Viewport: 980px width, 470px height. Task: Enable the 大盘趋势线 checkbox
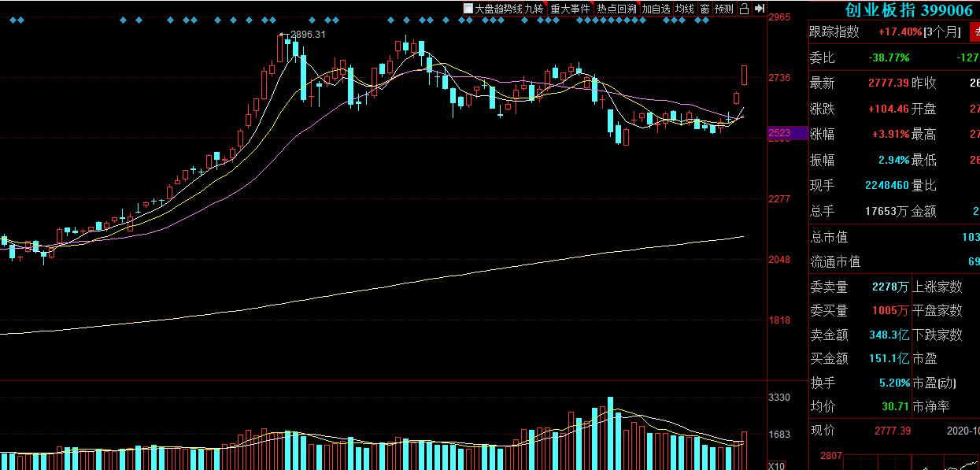point(468,9)
